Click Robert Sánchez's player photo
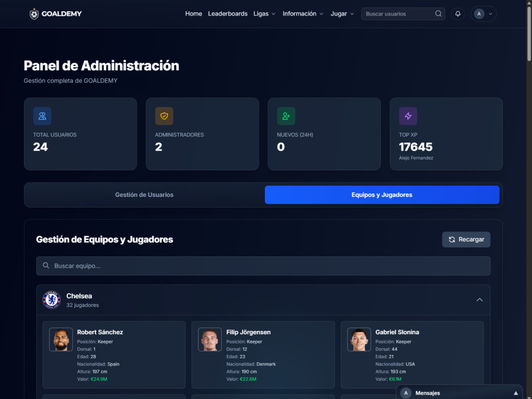Viewport: 532px width, 399px height. [x=61, y=339]
